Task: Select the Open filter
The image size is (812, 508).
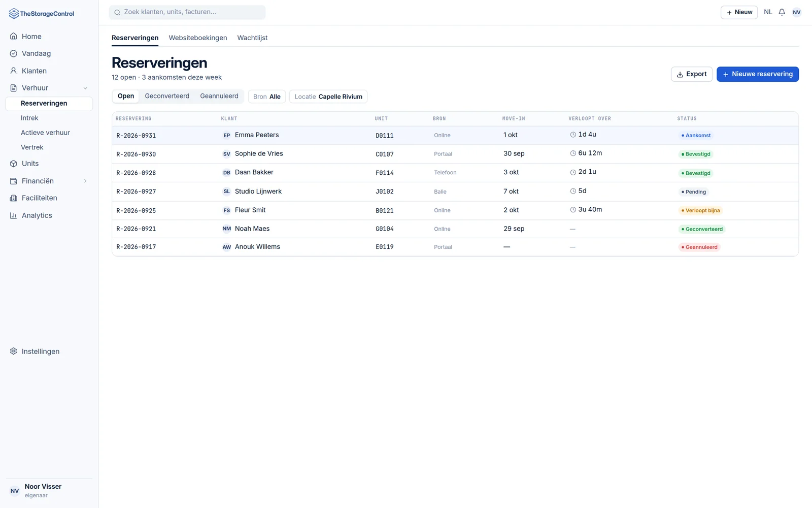Action: [x=126, y=96]
